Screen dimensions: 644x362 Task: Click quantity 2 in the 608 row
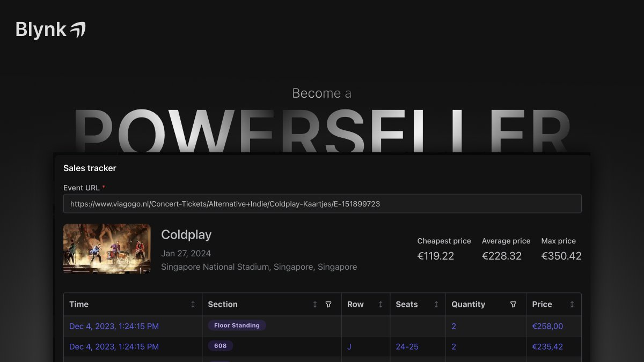(454, 346)
